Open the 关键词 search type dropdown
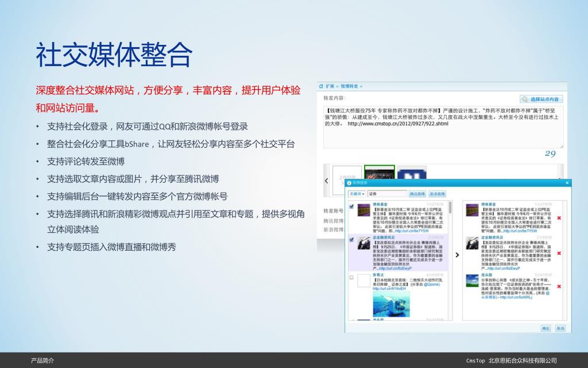The image size is (588, 368). (x=357, y=194)
